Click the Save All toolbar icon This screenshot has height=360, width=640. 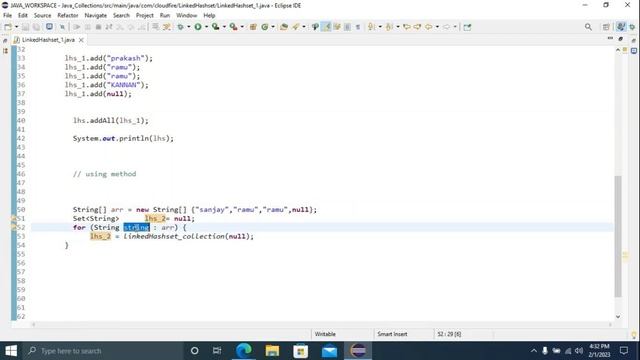coord(36,27)
